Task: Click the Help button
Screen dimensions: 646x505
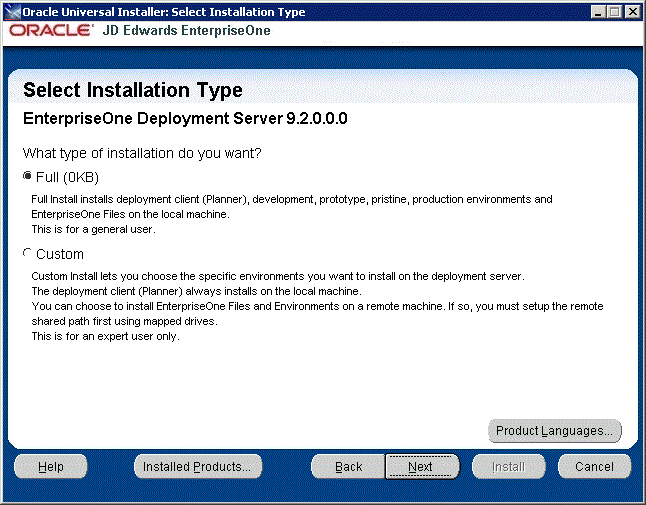Action: click(50, 466)
